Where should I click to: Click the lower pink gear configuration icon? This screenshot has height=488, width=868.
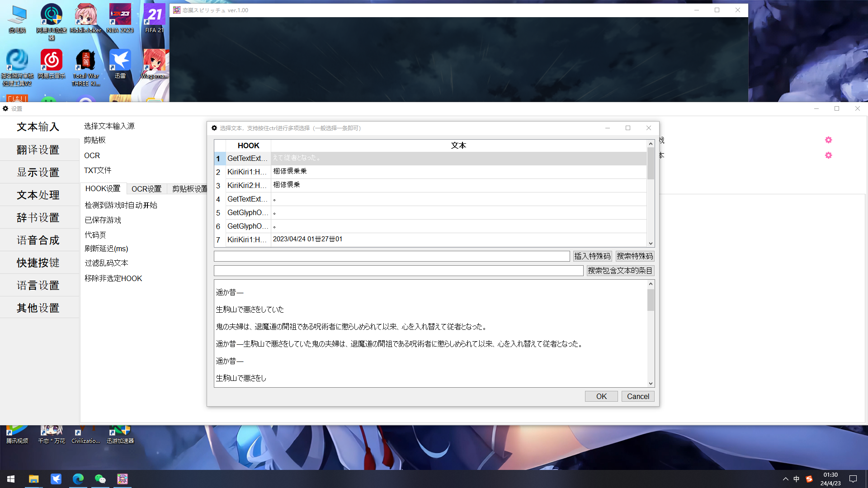pos(829,155)
